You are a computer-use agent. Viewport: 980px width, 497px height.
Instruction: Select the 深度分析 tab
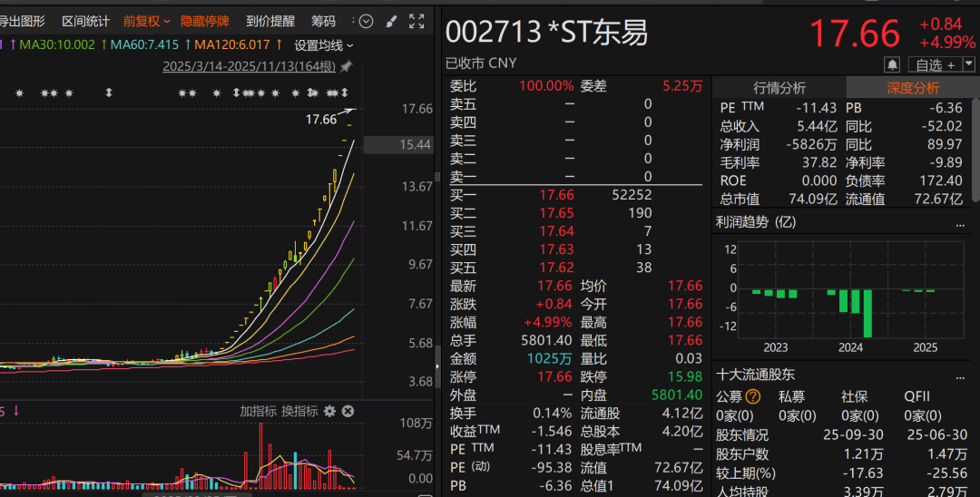tap(913, 88)
